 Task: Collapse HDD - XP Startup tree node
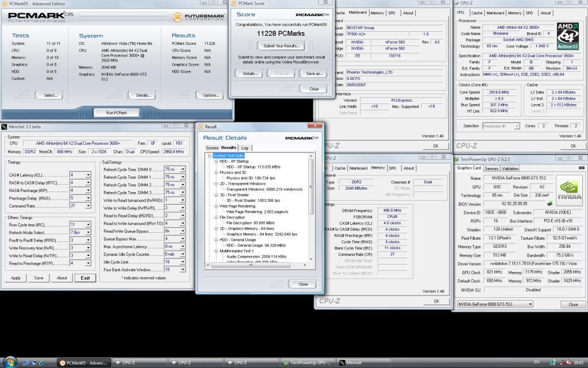216,161
